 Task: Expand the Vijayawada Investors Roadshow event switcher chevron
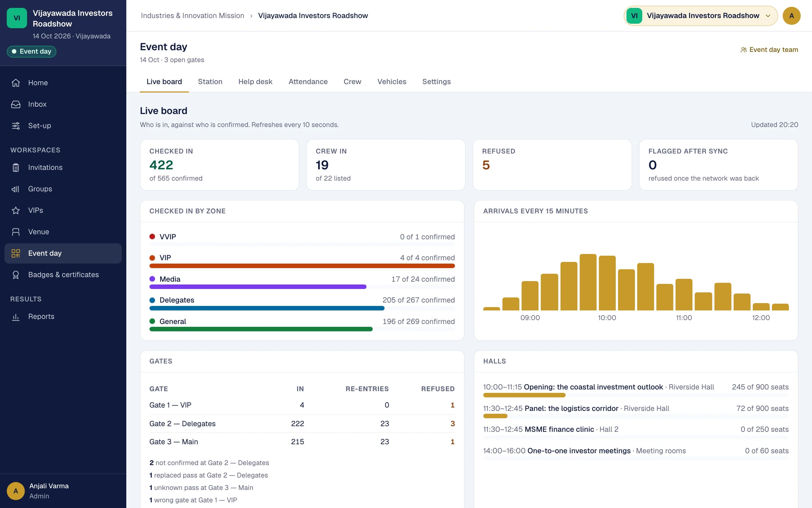768,16
